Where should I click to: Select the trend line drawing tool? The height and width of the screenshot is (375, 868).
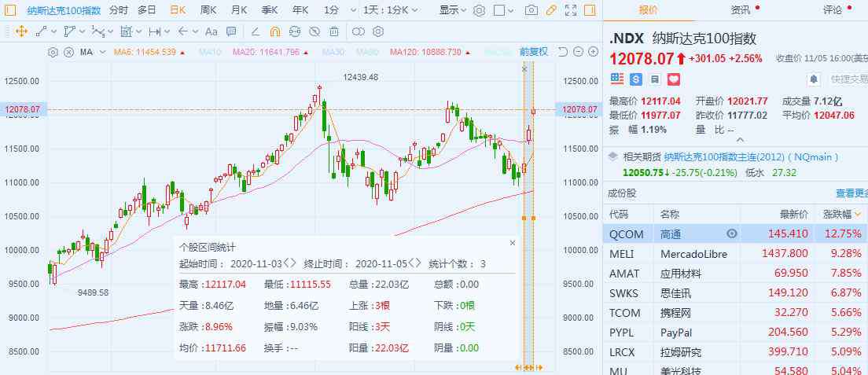coord(41,31)
